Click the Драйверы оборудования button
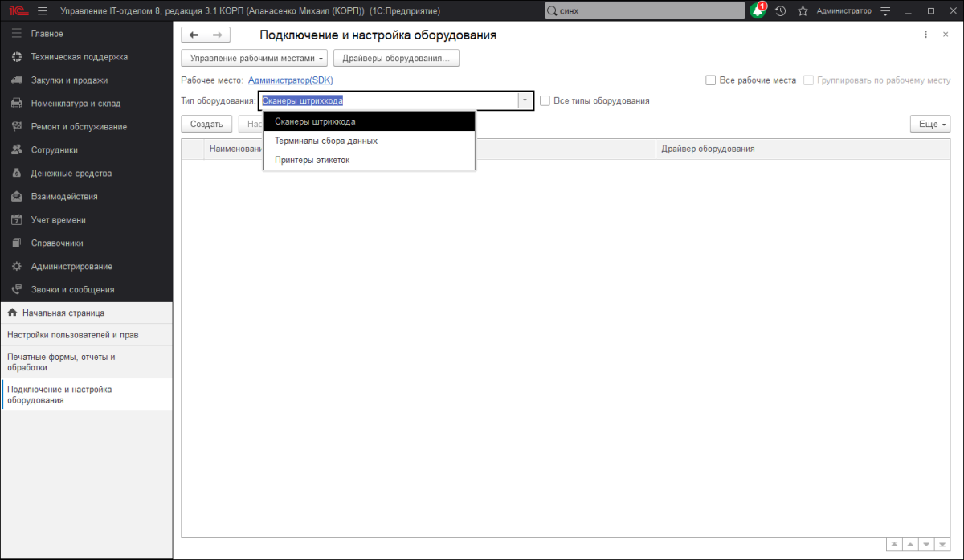This screenshot has width=964, height=560. 396,58
